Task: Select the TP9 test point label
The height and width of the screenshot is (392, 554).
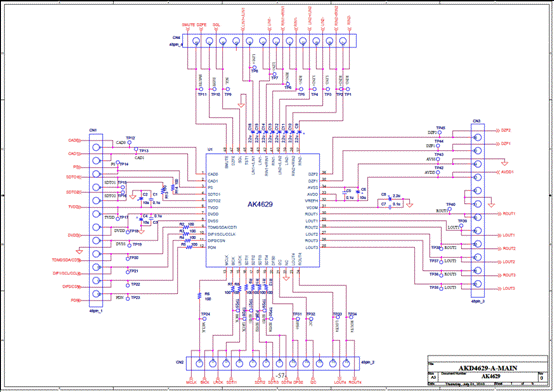Action: [228, 95]
